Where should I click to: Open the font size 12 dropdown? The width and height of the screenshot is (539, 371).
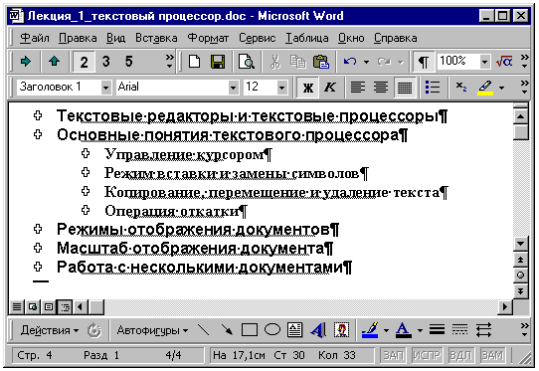[282, 87]
